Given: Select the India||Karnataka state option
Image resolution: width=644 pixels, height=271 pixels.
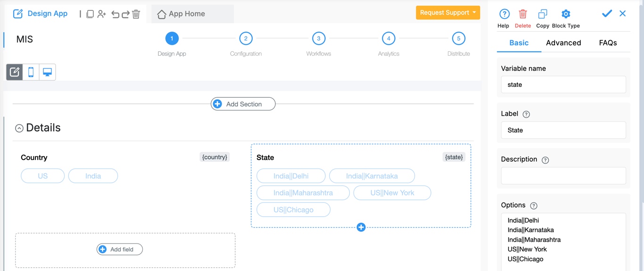Looking at the screenshot, I should pyautogui.click(x=372, y=176).
